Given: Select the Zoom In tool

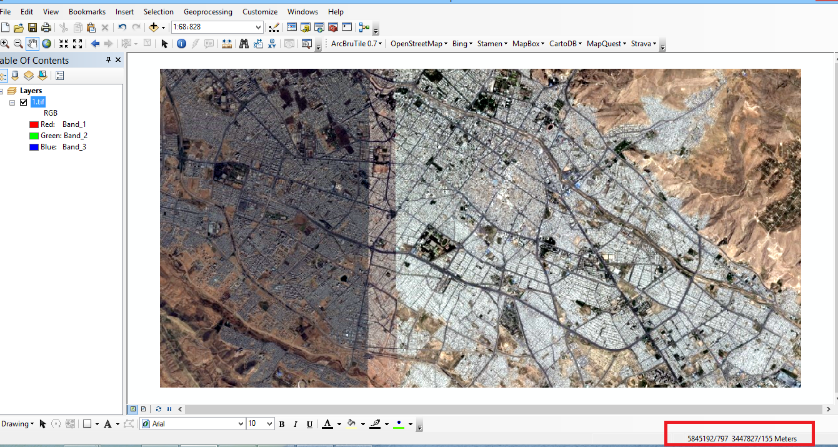Looking at the screenshot, I should tap(5, 44).
